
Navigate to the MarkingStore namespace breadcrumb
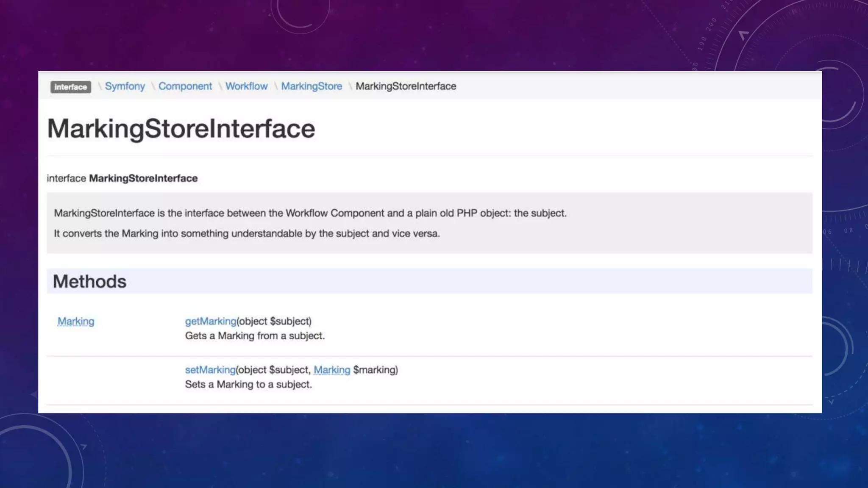pyautogui.click(x=312, y=86)
